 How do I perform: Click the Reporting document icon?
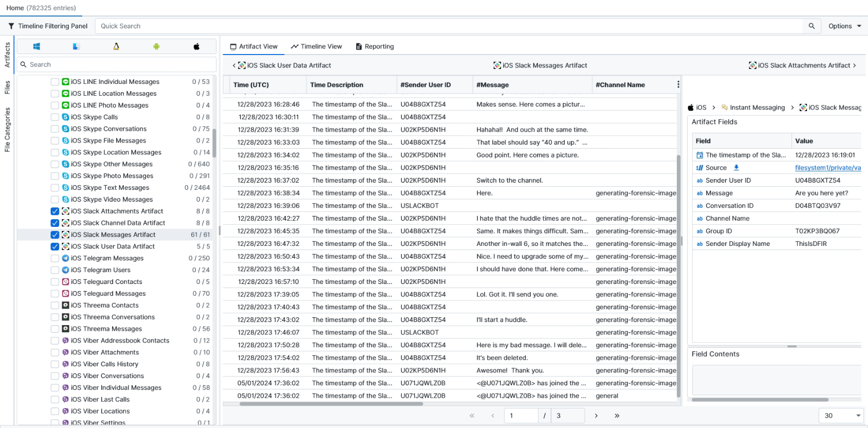coord(359,46)
